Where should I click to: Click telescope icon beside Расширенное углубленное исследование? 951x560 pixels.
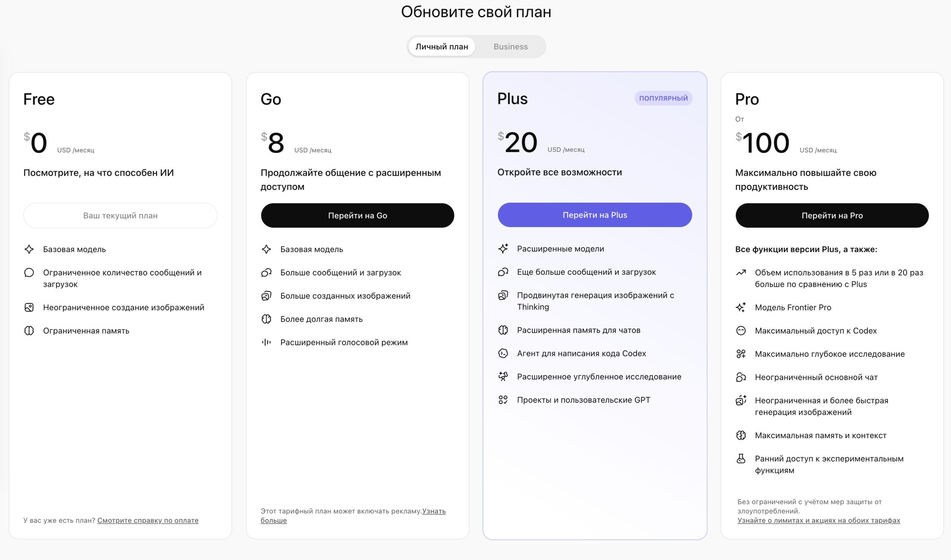tap(503, 376)
